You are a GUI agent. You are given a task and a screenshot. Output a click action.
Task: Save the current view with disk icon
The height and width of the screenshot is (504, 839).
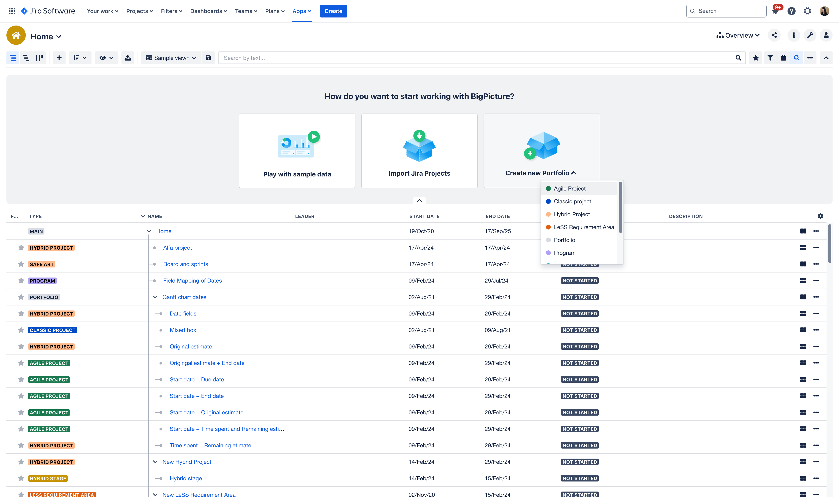[x=208, y=58]
